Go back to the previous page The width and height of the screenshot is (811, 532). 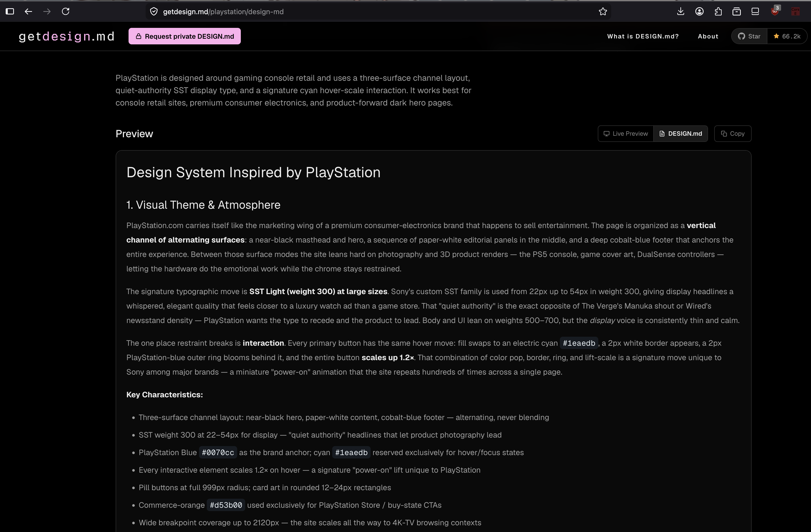[x=29, y=12]
